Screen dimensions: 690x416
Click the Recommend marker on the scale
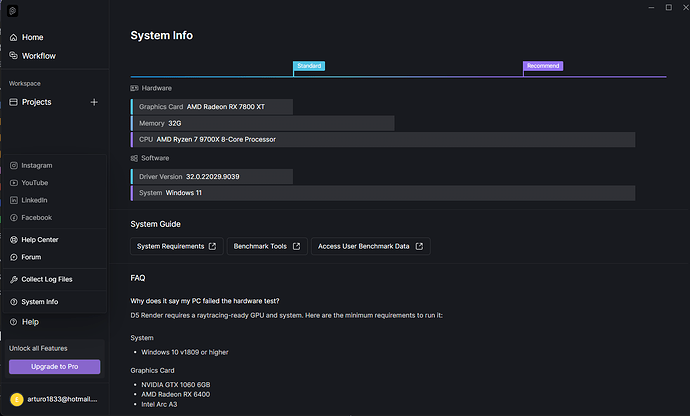pos(543,66)
